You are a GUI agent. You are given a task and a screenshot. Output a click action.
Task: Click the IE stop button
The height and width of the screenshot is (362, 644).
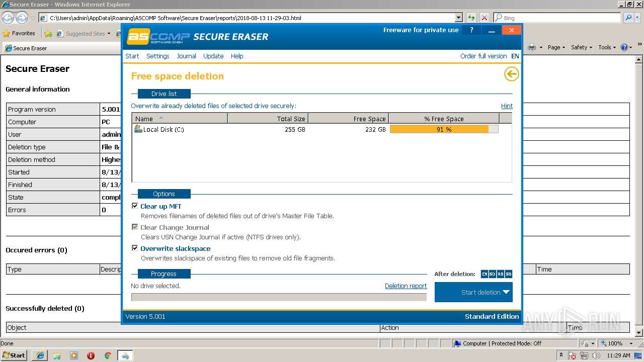pyautogui.click(x=484, y=18)
